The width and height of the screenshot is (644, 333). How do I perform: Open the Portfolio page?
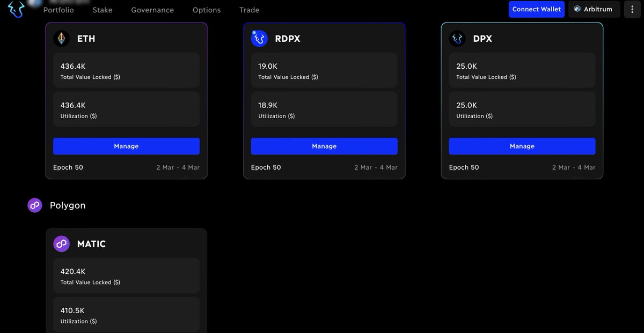tap(58, 10)
